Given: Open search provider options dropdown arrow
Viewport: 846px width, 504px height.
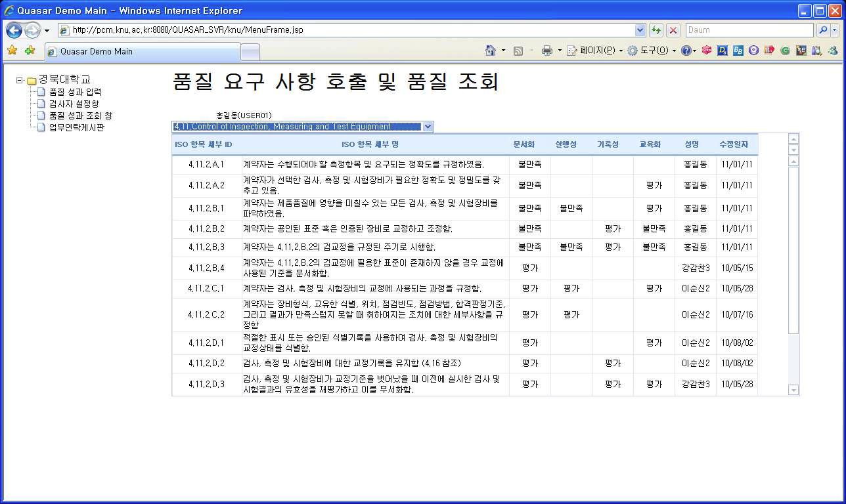Looking at the screenshot, I should [835, 30].
